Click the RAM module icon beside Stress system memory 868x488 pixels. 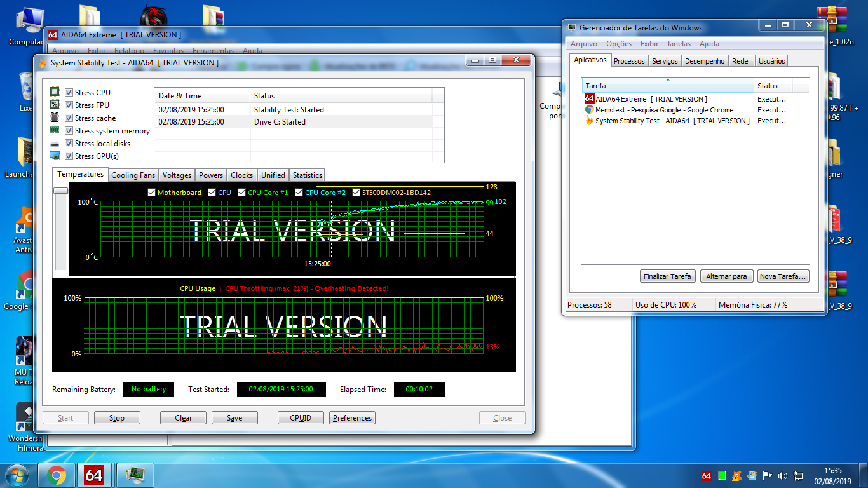click(x=55, y=130)
